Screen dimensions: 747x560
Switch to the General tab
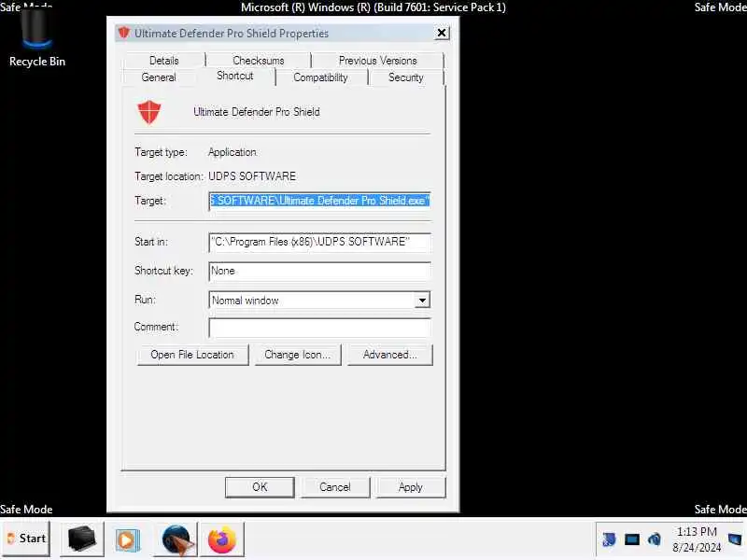pos(159,77)
